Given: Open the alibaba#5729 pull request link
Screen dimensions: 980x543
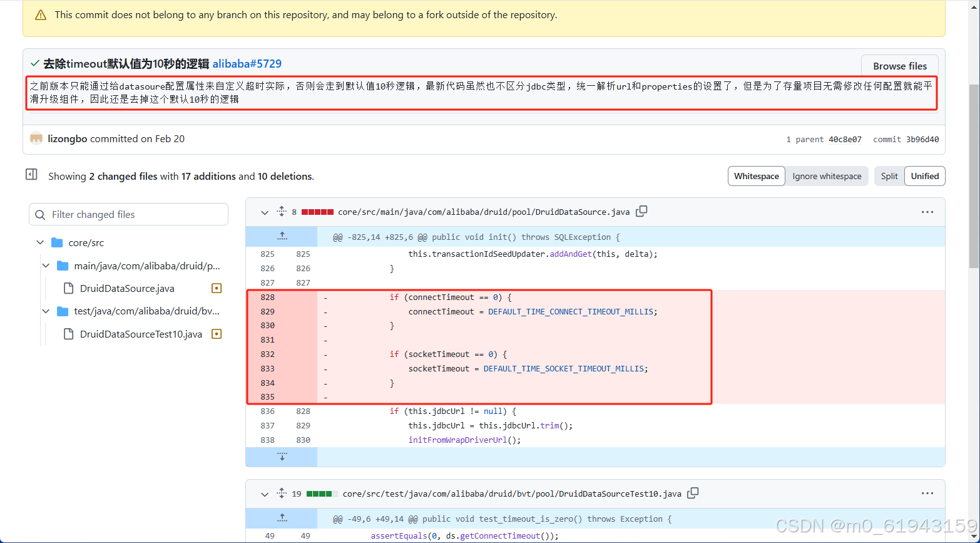Looking at the screenshot, I should tap(247, 63).
